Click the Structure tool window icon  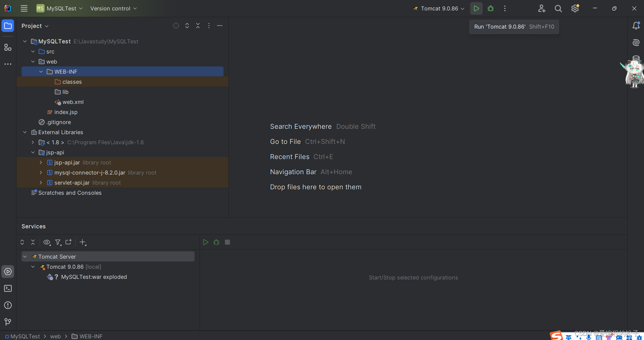[8, 47]
